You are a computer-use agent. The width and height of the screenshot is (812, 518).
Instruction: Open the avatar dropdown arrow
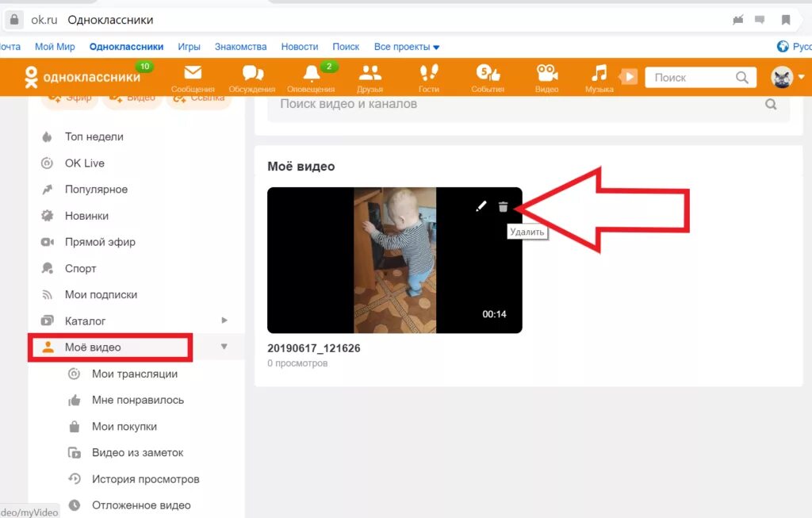(x=801, y=77)
